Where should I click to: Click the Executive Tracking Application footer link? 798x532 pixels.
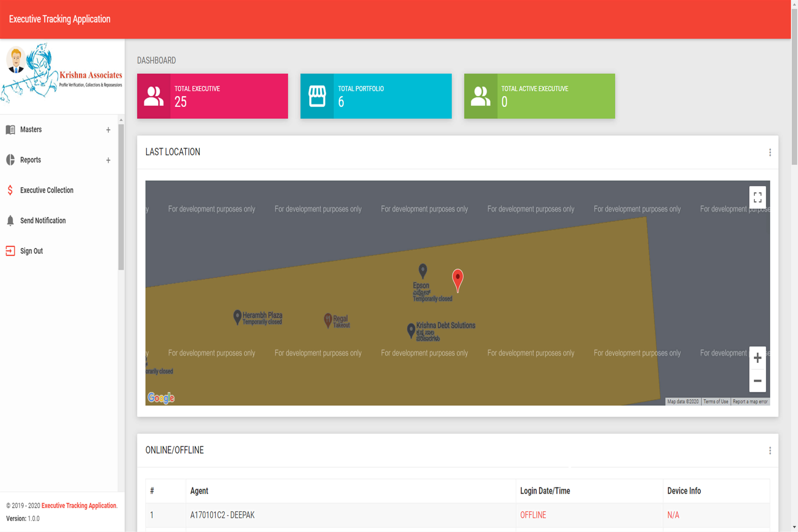tap(79, 506)
